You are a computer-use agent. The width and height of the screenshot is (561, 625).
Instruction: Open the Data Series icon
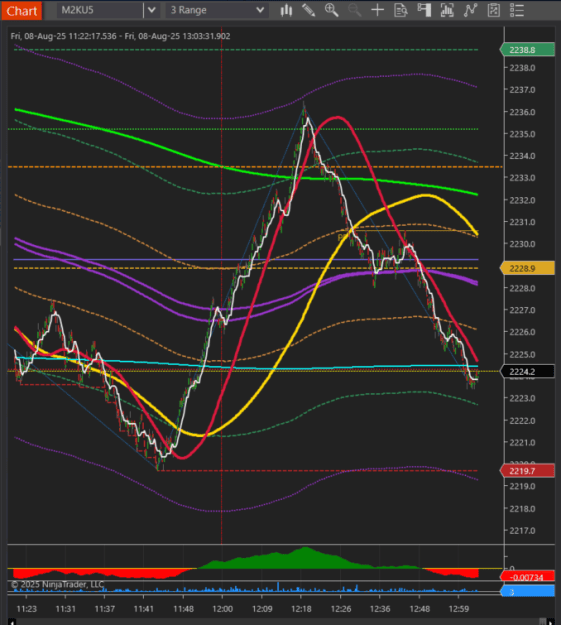click(x=447, y=10)
